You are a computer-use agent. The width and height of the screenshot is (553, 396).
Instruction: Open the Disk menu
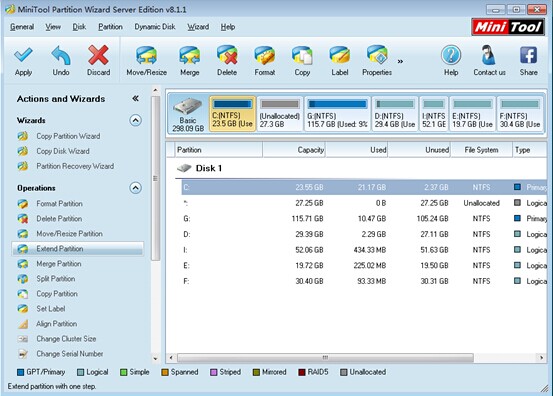click(79, 27)
